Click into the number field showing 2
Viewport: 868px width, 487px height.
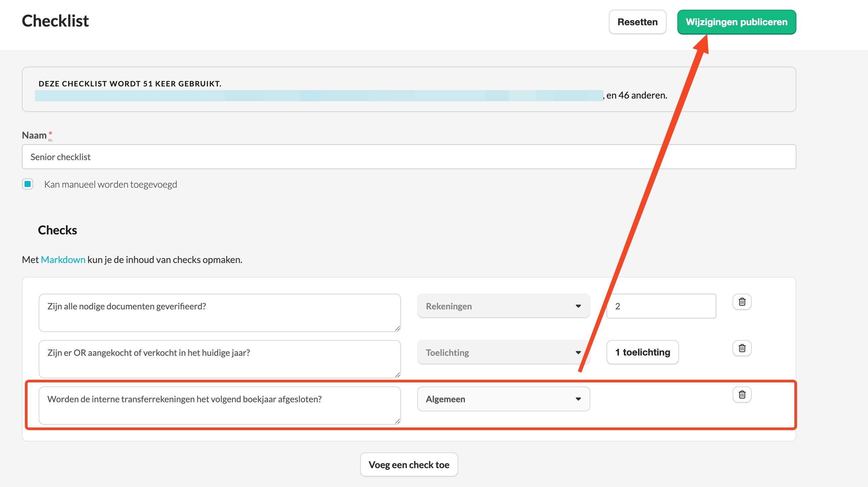tap(661, 306)
